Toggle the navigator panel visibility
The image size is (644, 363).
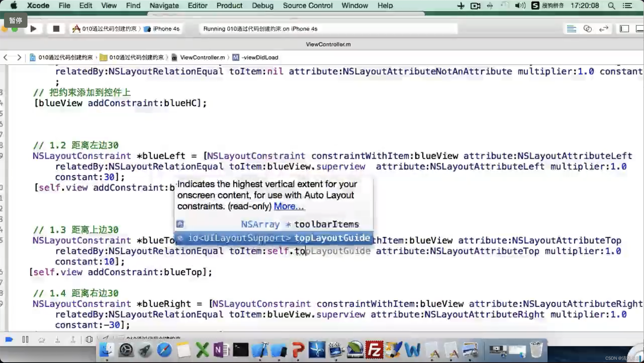pyautogui.click(x=624, y=29)
